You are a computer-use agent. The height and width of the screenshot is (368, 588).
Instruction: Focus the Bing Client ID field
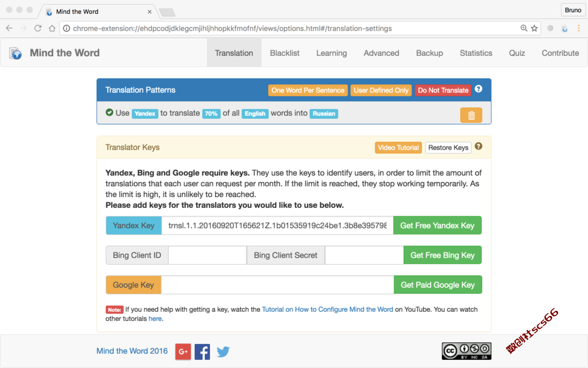click(x=208, y=255)
